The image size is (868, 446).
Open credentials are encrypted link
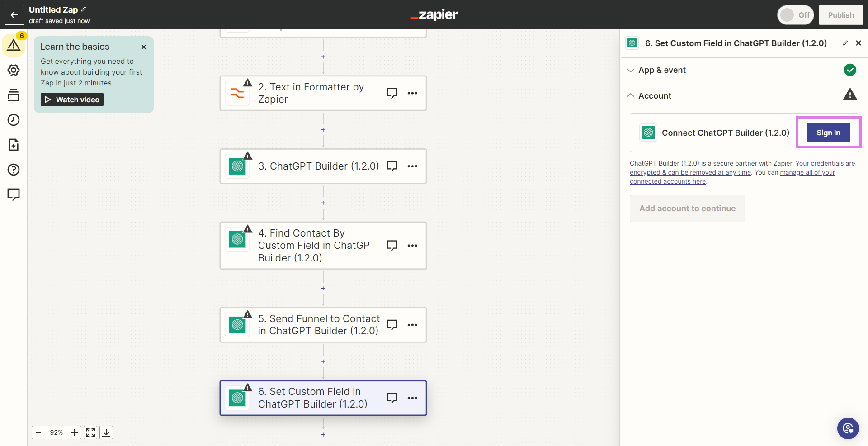[x=742, y=168]
